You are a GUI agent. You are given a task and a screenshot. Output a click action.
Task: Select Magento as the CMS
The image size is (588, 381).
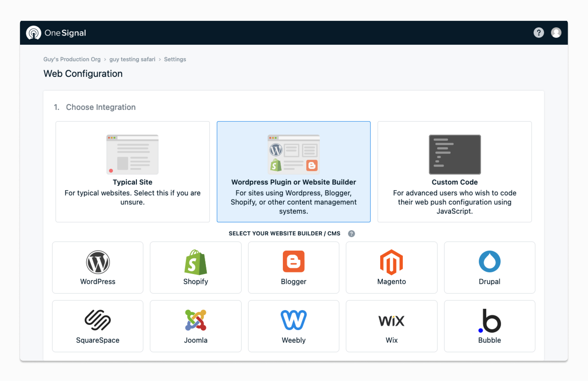click(x=391, y=267)
